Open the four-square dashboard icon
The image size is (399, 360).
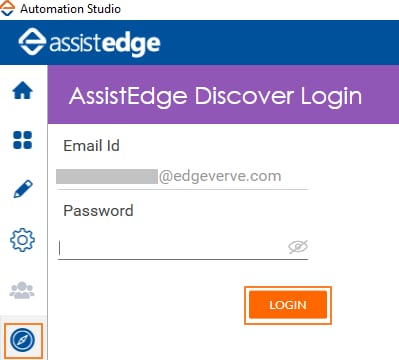point(22,140)
